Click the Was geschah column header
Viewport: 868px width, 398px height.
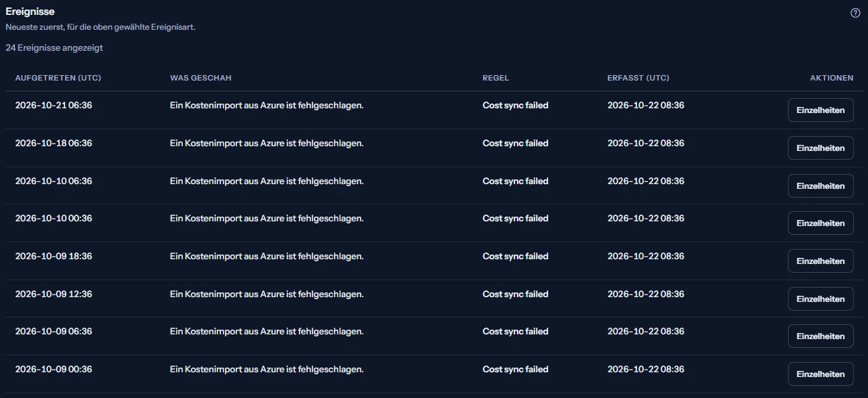coord(201,78)
